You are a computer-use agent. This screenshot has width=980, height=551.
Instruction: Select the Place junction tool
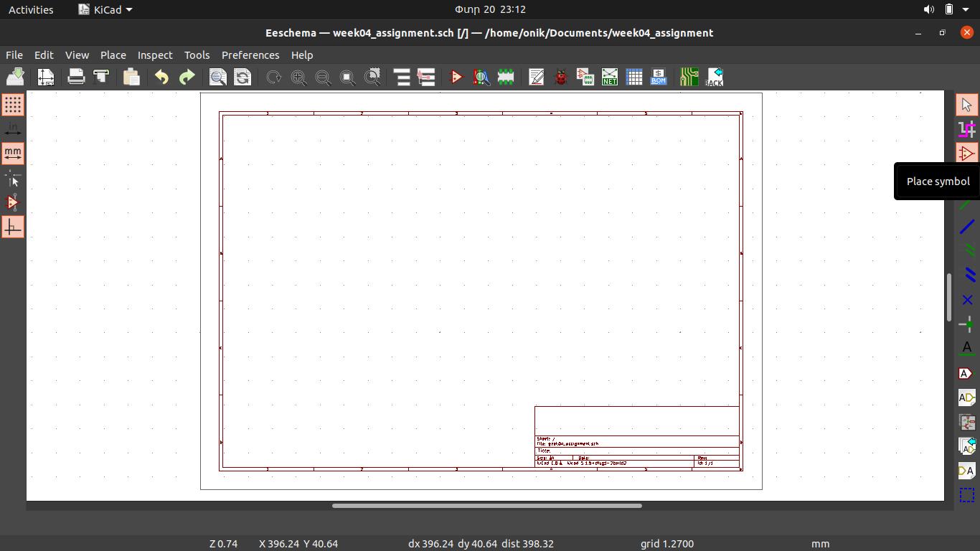point(966,324)
